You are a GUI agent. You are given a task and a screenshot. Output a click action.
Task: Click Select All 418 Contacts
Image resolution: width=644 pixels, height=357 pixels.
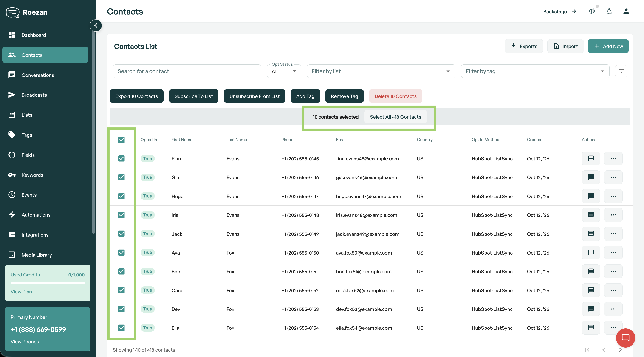tap(395, 117)
